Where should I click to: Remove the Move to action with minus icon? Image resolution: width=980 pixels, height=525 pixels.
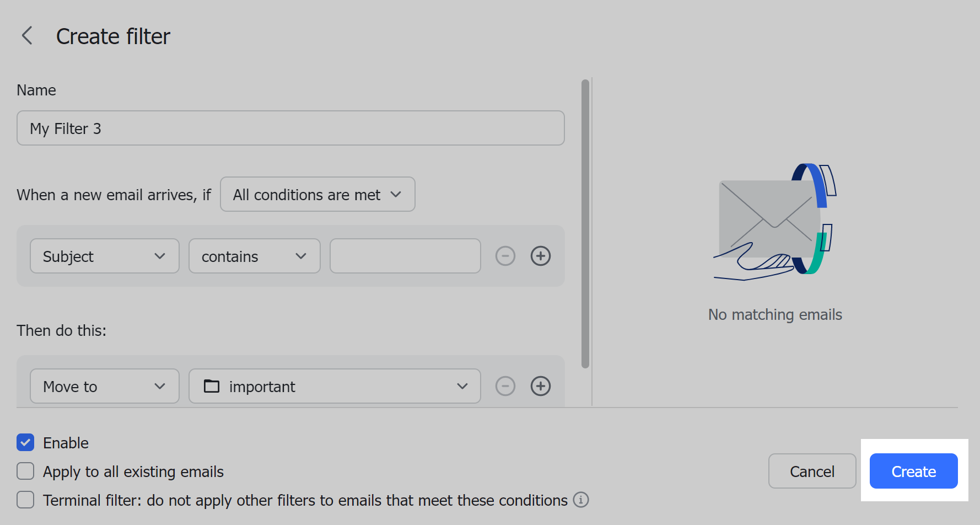[x=505, y=386]
